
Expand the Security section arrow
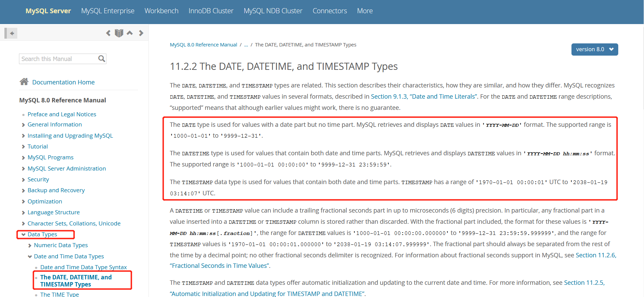click(x=23, y=180)
